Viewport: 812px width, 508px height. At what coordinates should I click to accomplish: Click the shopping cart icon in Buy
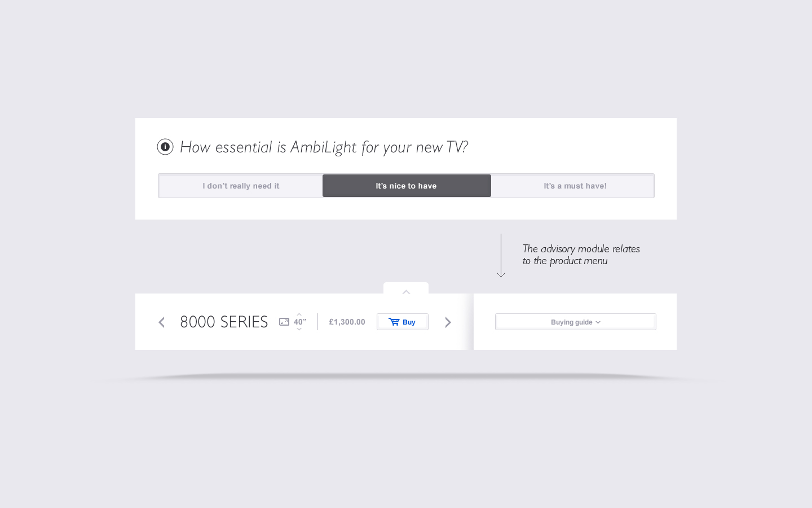[x=394, y=322]
